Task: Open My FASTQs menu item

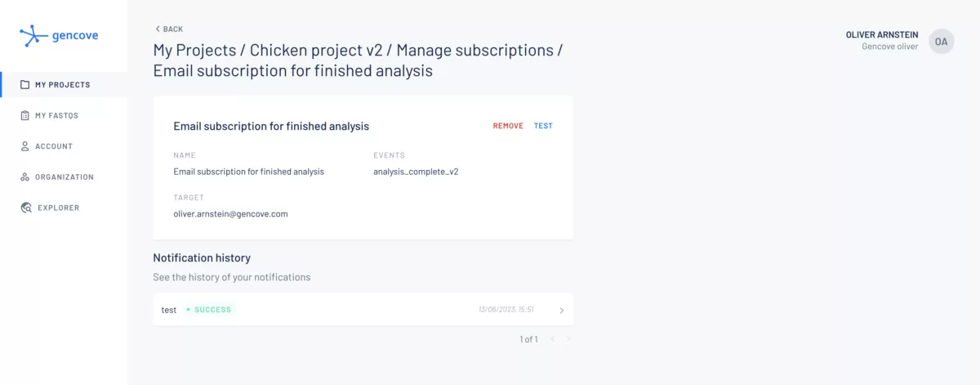Action: pyautogui.click(x=56, y=116)
